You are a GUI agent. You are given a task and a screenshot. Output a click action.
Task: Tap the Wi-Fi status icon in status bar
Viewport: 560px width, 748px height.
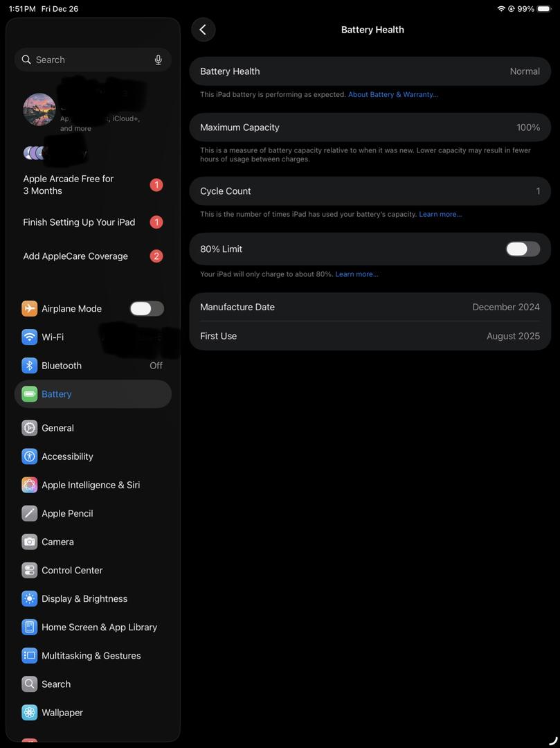click(501, 8)
